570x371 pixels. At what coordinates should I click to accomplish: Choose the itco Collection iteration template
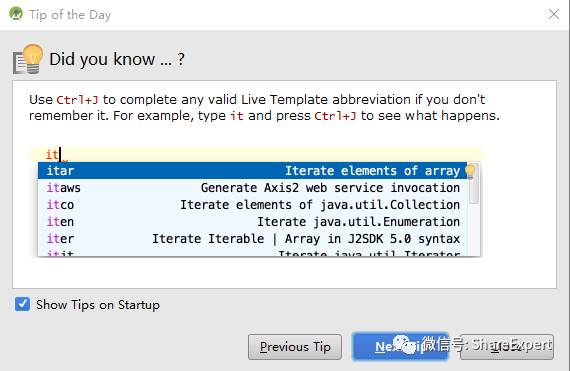click(x=252, y=205)
